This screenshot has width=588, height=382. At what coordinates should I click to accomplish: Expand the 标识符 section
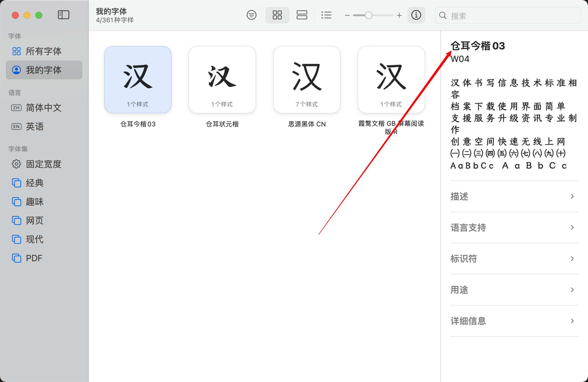coord(514,259)
